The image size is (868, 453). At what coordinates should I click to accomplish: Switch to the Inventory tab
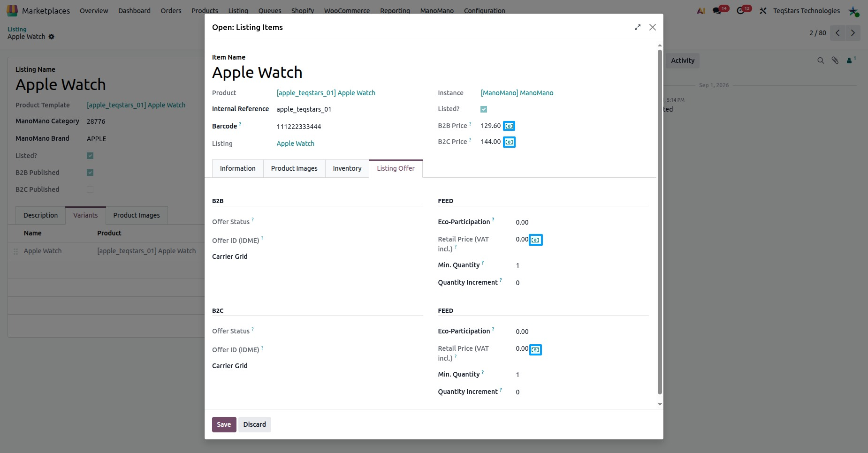(x=347, y=168)
